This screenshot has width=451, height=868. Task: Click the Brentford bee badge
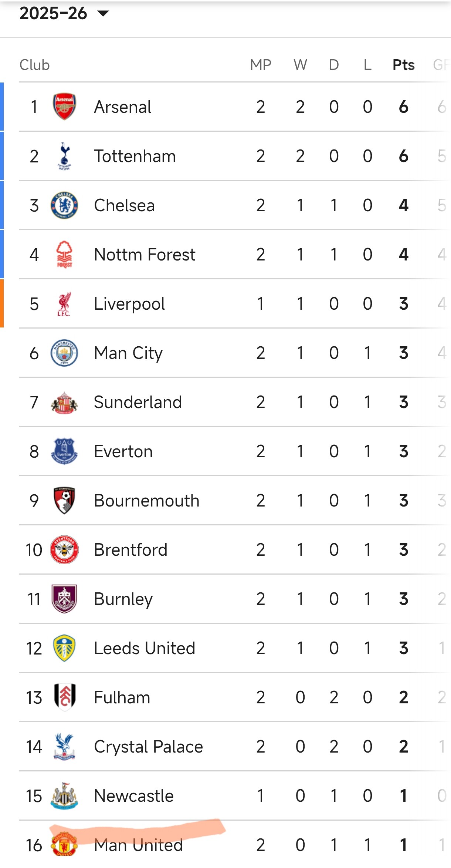(64, 550)
